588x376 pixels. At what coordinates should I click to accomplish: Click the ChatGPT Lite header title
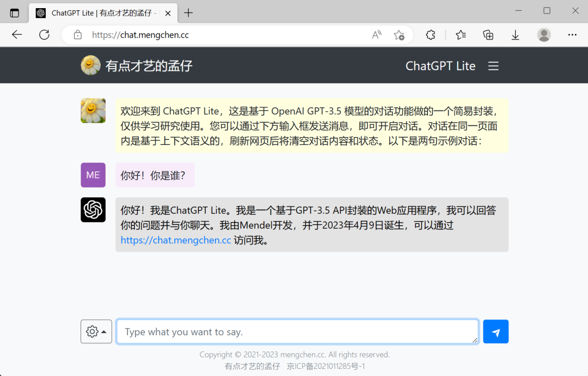pyautogui.click(x=440, y=66)
